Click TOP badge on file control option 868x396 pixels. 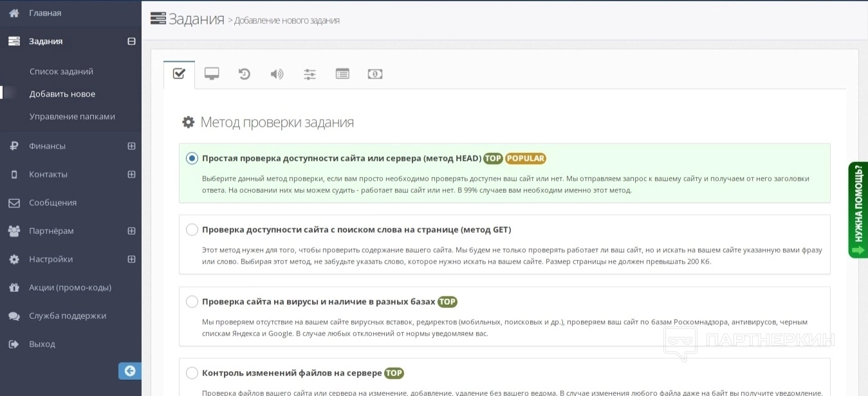click(394, 373)
